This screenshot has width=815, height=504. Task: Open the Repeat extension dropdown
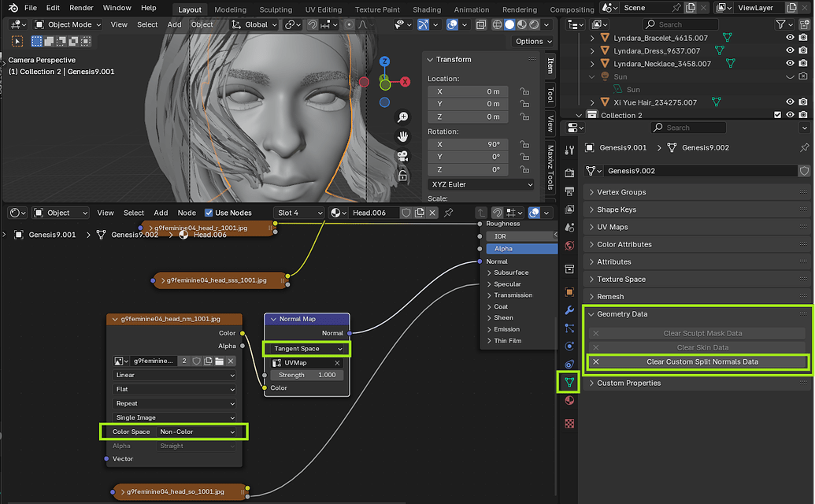tap(174, 403)
